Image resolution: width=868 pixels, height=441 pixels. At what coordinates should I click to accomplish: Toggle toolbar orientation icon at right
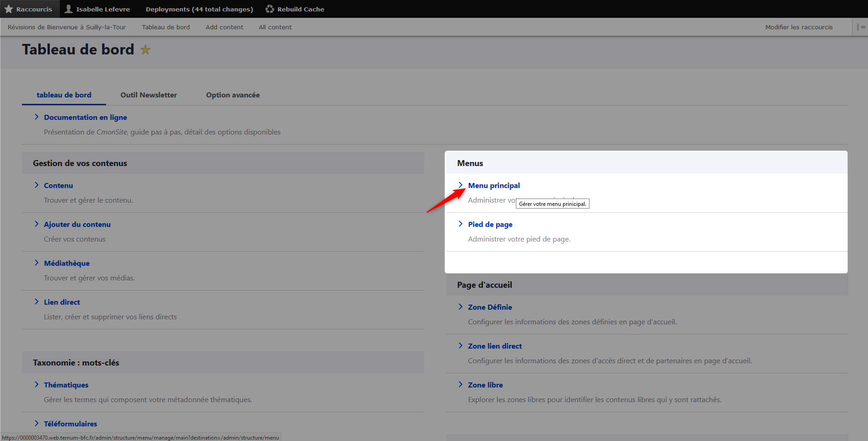click(861, 27)
